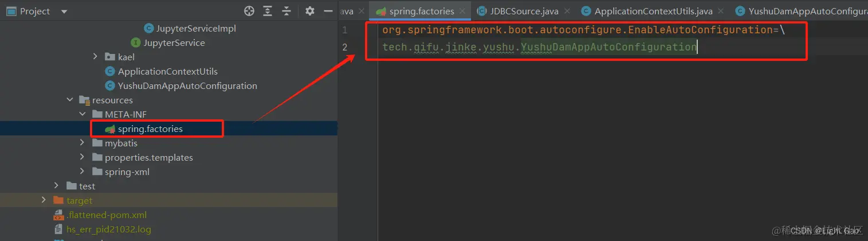Screen dimensions: 868x241
Task: Click the mybatis folder icon
Action: (x=97, y=143)
